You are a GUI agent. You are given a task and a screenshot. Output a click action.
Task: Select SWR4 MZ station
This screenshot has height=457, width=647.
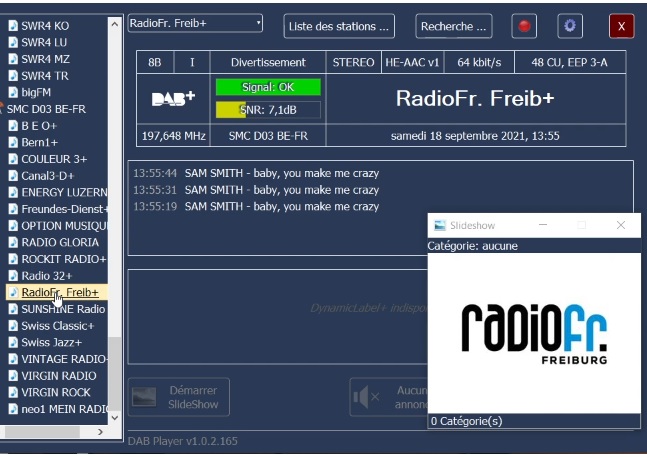pos(45,59)
